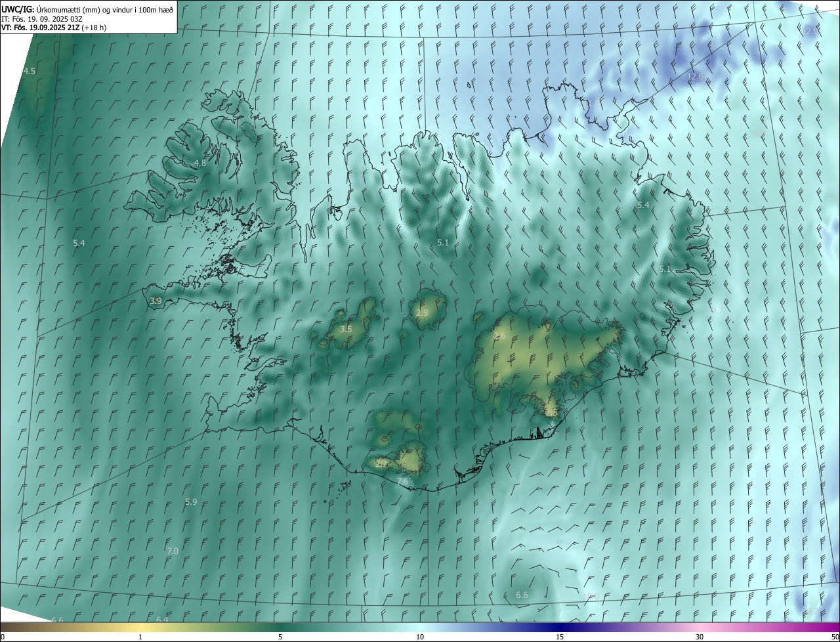Click the 50 tick on the color scale
The height and width of the screenshot is (642, 840).
pyautogui.click(x=835, y=637)
